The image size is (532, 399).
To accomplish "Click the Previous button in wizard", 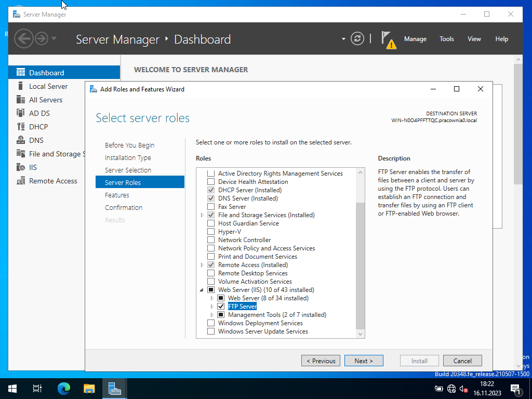I will pos(321,361).
